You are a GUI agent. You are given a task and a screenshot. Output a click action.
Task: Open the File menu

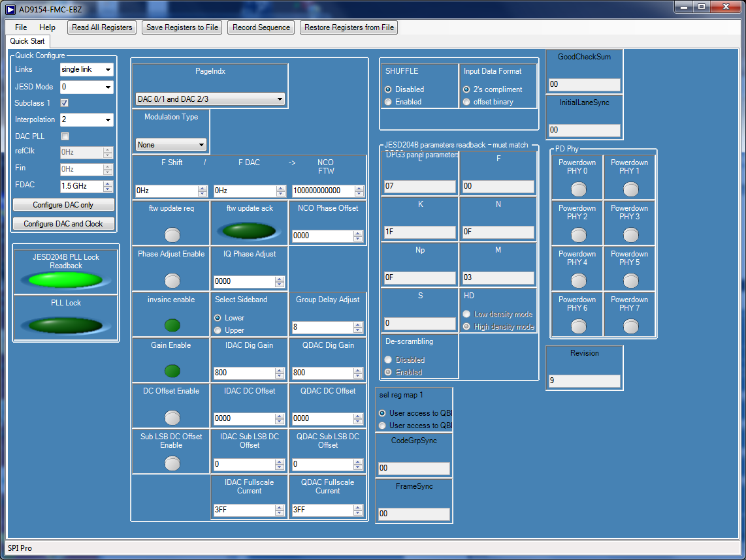(x=21, y=27)
